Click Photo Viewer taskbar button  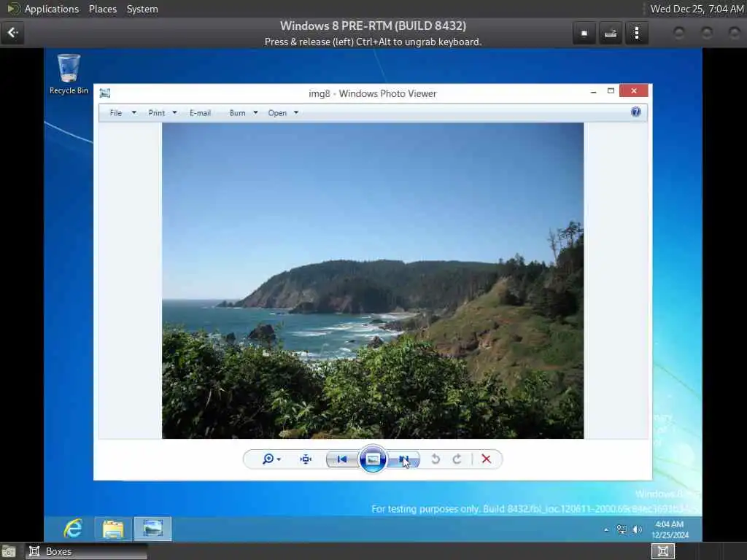click(153, 529)
